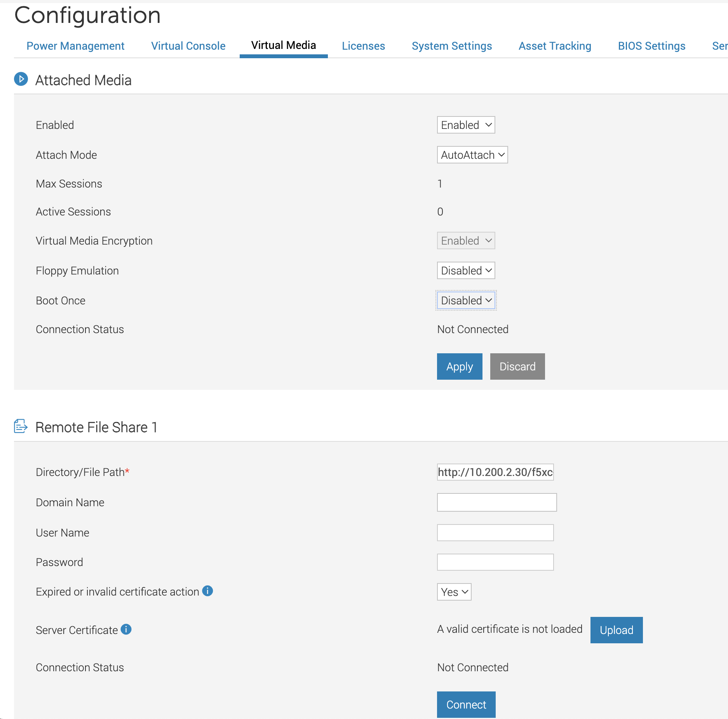Go to the BIOS Settings tab
Screen dimensions: 728x719
651,46
